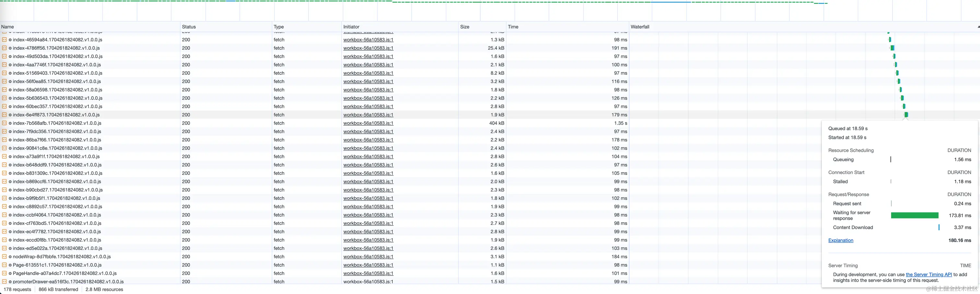This screenshot has width=980, height=294.
Task: Click the '8.2 kB' size cell
Action: tap(497, 73)
